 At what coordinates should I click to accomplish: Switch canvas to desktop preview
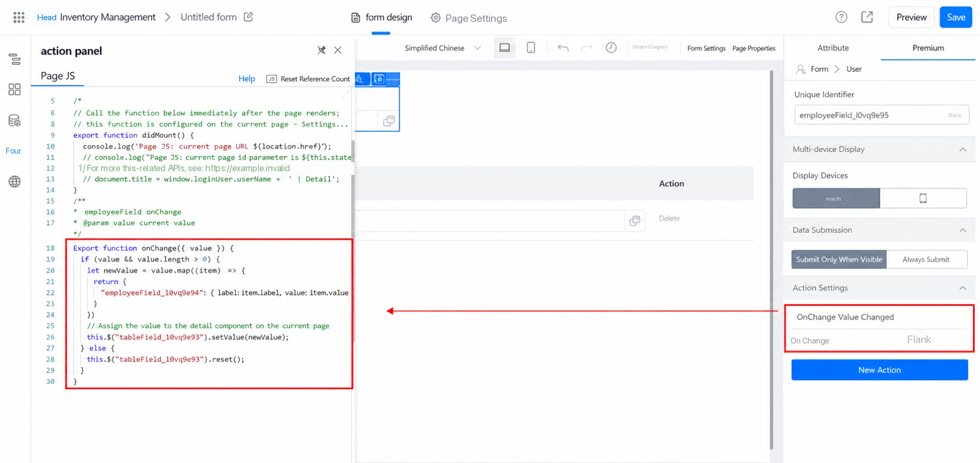click(x=504, y=48)
